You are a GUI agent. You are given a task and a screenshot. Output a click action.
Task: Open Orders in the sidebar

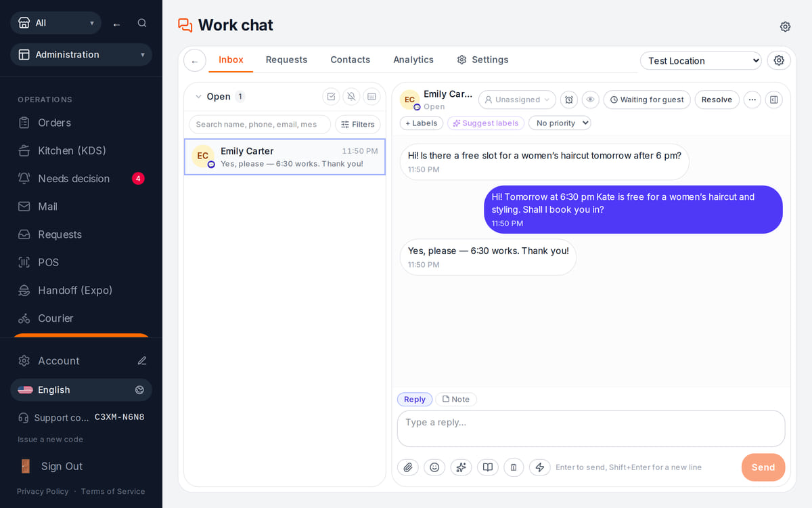[x=81, y=123]
